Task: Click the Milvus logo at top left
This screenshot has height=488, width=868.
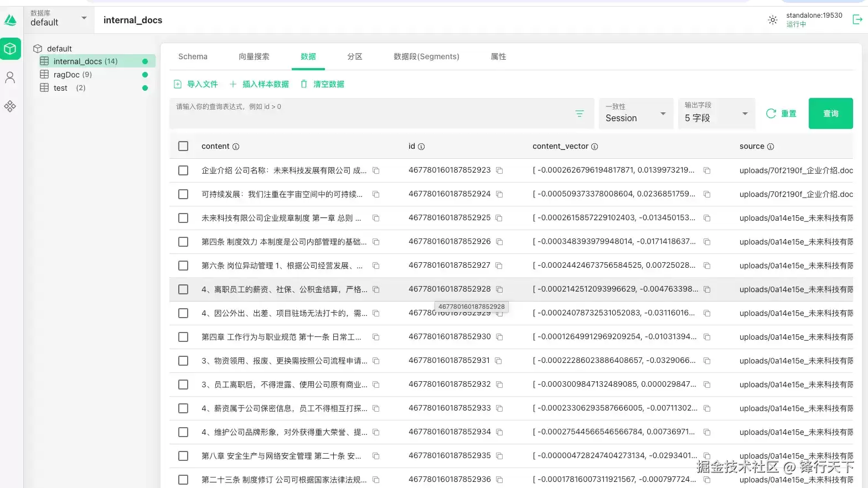Action: 11,20
